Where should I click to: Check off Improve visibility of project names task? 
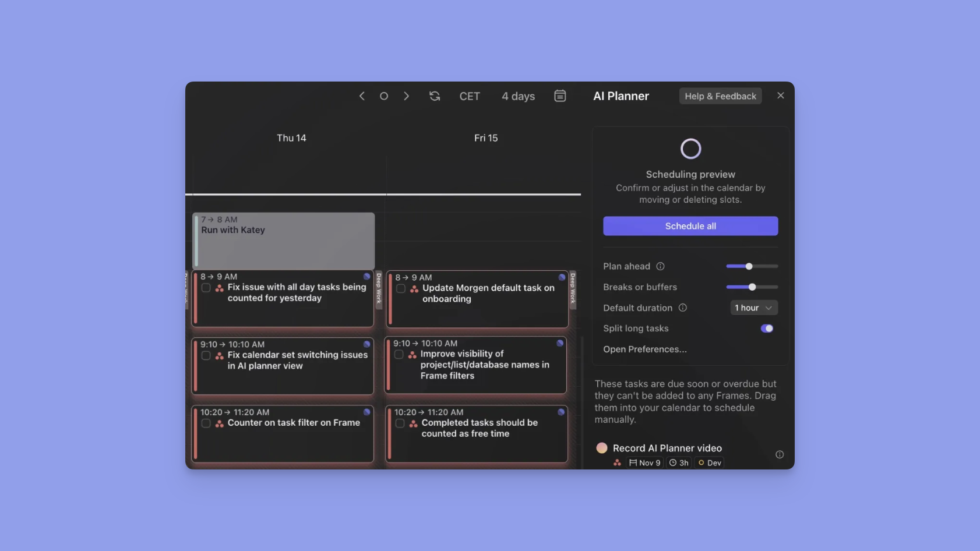click(399, 354)
